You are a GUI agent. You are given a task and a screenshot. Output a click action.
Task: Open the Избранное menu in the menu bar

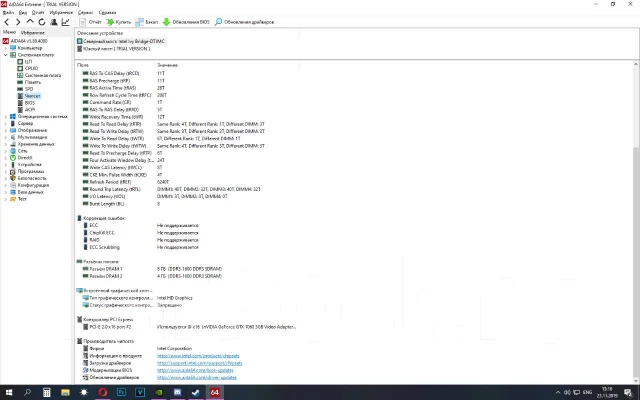61,13
